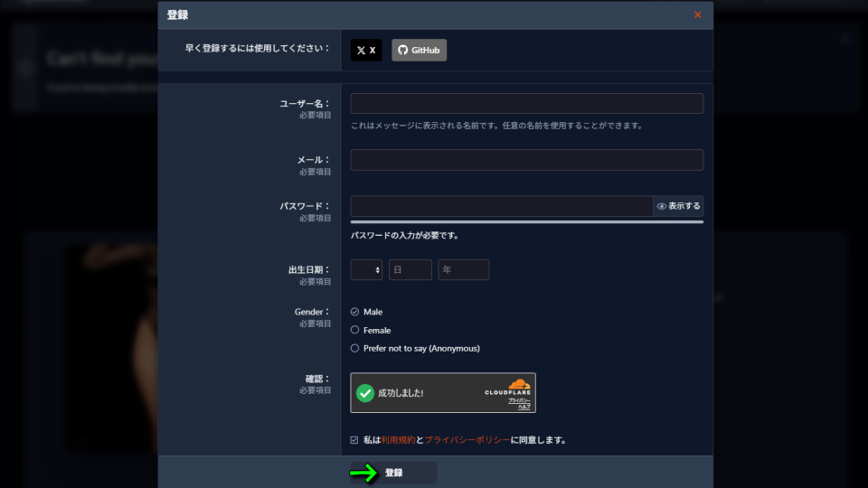
Task: Open the プライバシーポリシー link
Action: pyautogui.click(x=467, y=440)
